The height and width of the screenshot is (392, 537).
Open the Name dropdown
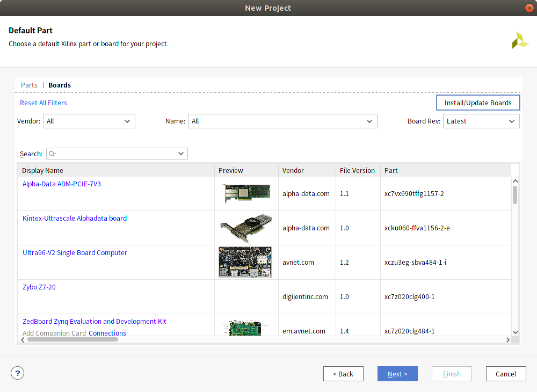[282, 121]
